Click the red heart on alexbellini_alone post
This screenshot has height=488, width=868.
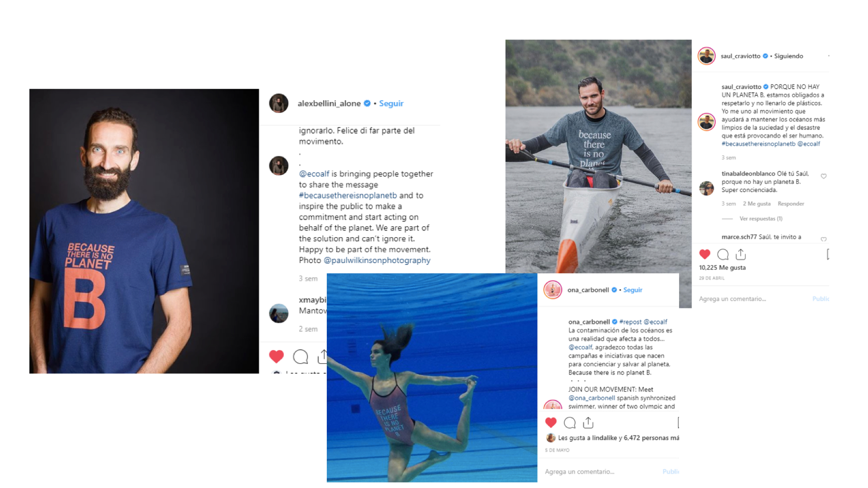[x=276, y=357]
